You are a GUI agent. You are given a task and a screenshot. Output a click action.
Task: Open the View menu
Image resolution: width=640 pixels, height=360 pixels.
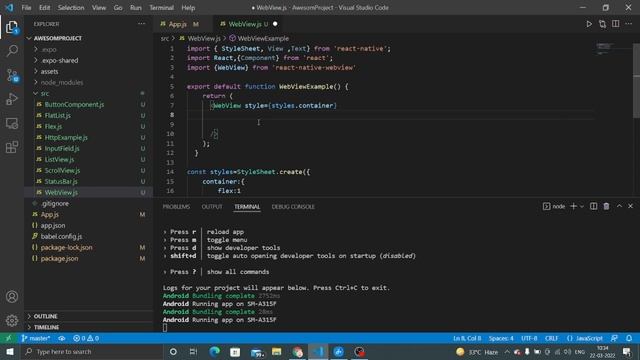coord(99,8)
